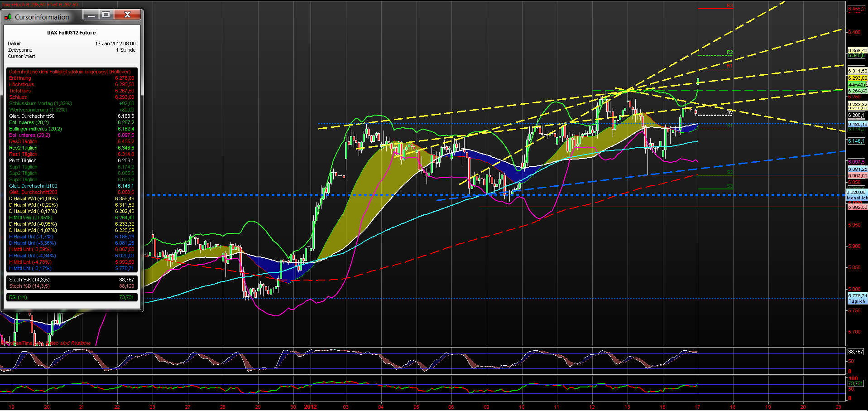Screen dimensions: 868x411
Task: Click the 44m43s candle countdown timer
Action: [x=857, y=84]
